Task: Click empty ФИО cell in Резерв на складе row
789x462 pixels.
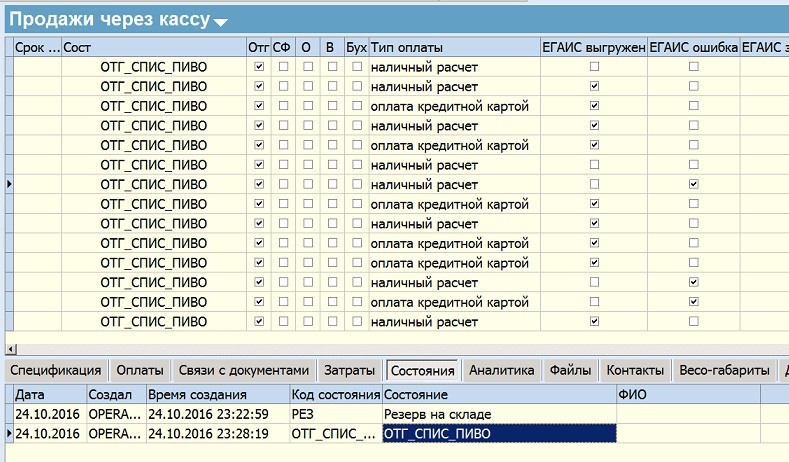Action: (x=688, y=414)
